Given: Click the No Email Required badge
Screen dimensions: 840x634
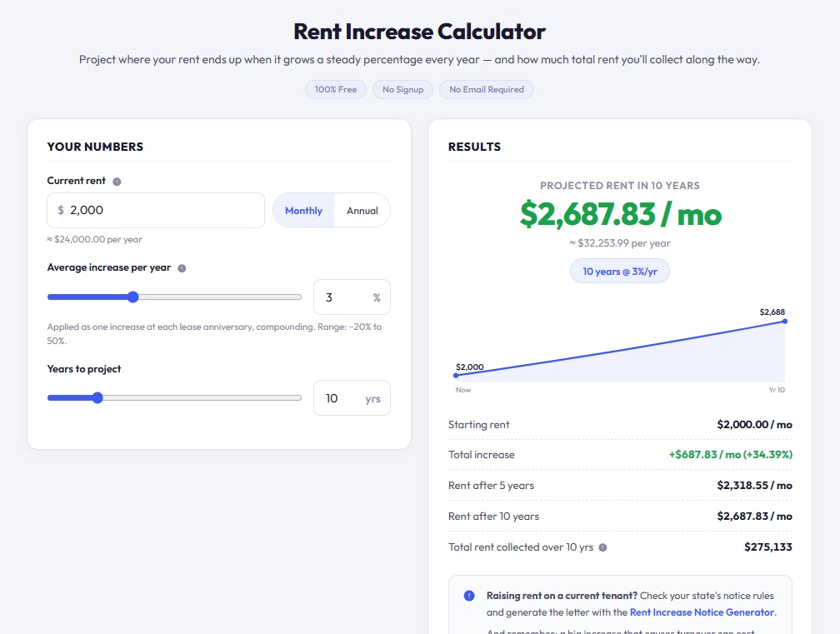Looking at the screenshot, I should 487,89.
